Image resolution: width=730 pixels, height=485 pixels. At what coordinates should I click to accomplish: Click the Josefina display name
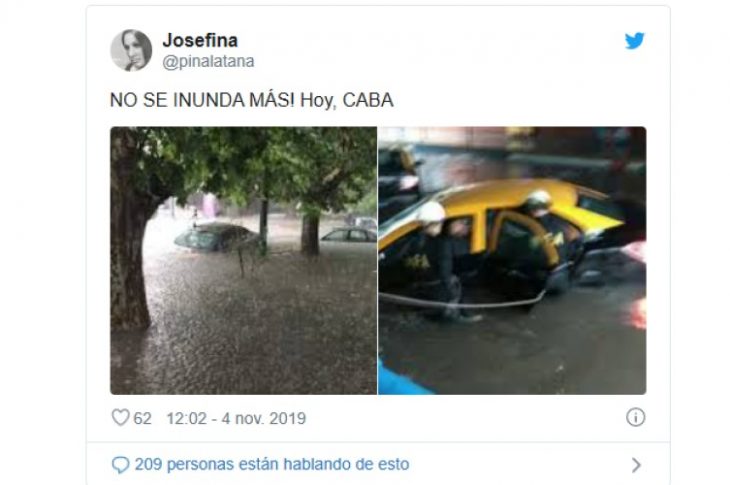point(200,40)
